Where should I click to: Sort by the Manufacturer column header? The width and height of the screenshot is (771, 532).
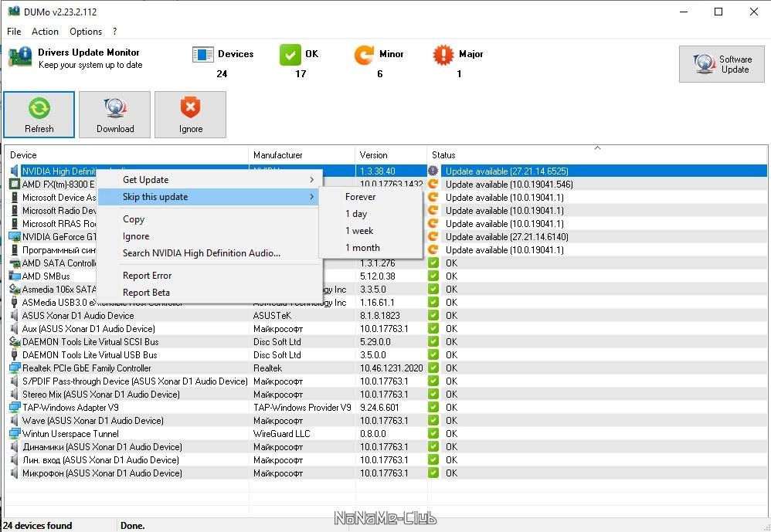tap(302, 154)
